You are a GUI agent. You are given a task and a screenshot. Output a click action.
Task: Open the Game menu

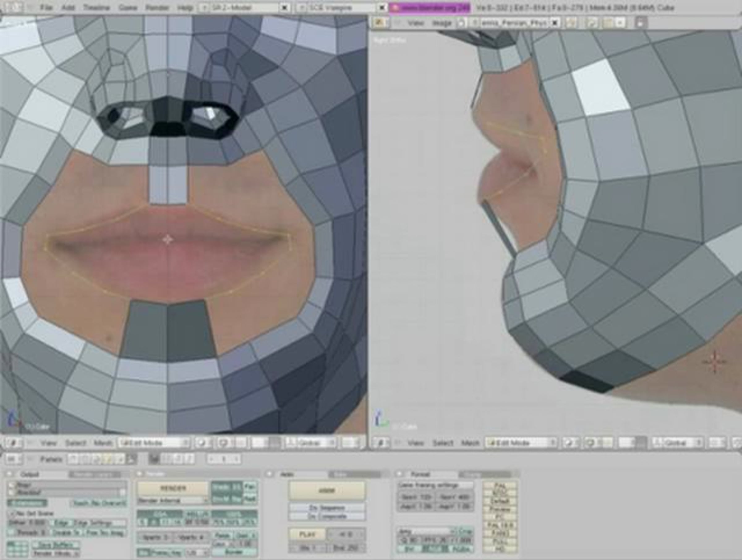click(128, 7)
